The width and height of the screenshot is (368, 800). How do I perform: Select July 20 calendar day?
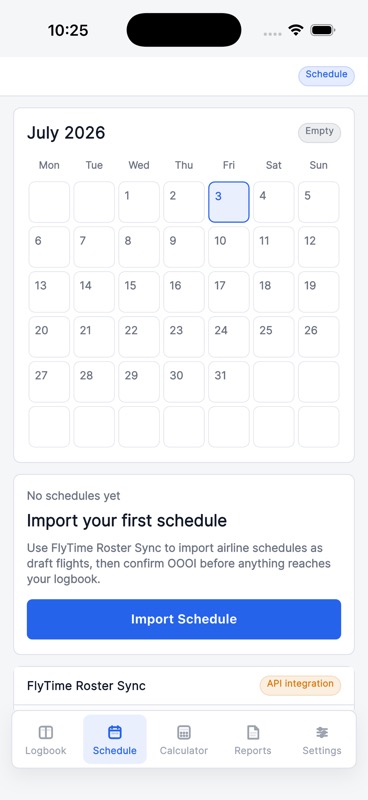pos(49,337)
